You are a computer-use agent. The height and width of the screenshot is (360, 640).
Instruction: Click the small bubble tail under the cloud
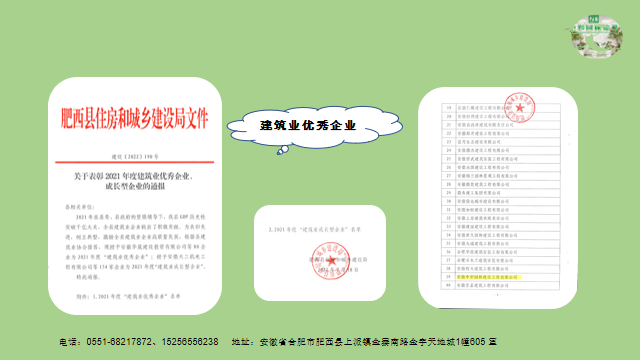click(282, 150)
